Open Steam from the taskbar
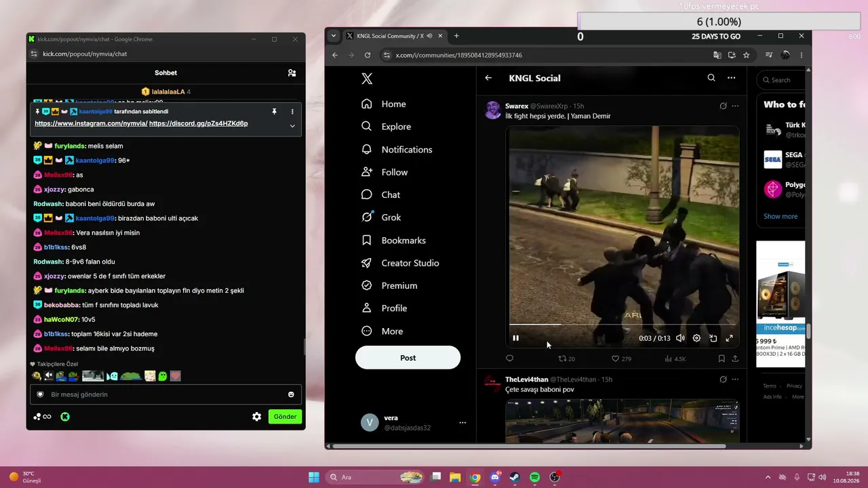 [x=515, y=477]
